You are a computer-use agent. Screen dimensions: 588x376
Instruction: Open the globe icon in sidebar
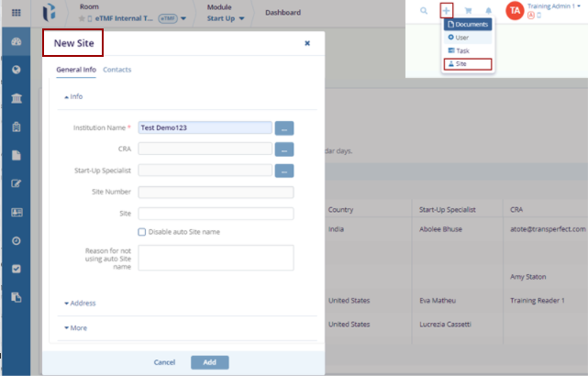pos(16,71)
